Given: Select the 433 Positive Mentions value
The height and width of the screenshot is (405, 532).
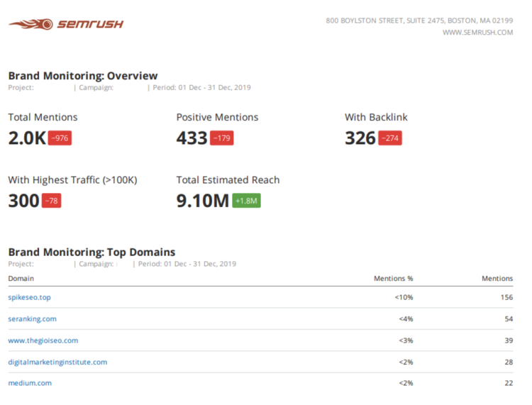Looking at the screenshot, I should pyautogui.click(x=192, y=138).
